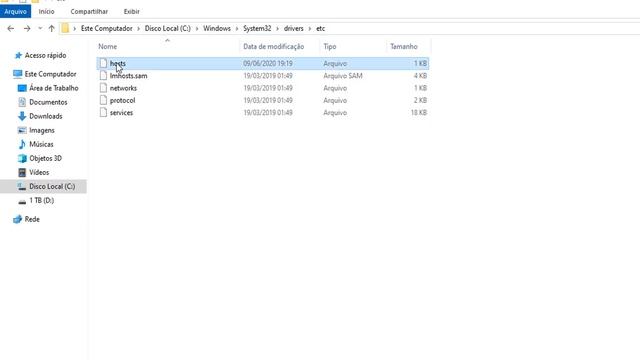Sort files by the Nome column
This screenshot has width=640, height=360.
[107, 47]
